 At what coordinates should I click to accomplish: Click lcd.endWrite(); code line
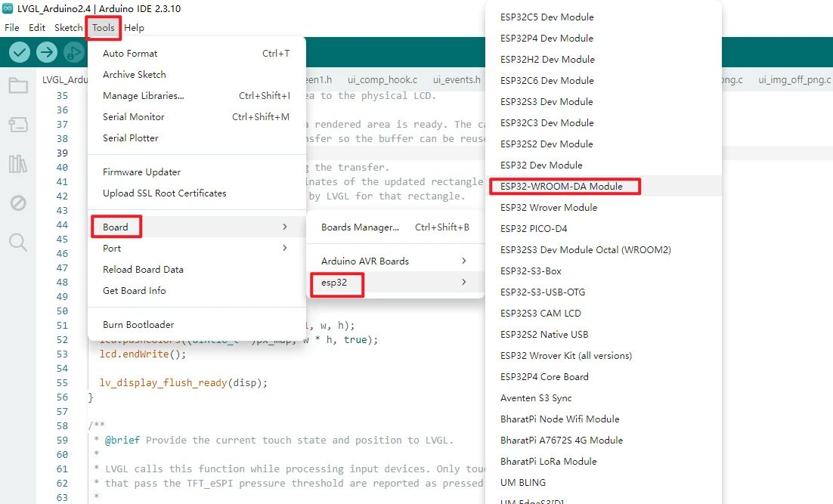pos(143,354)
